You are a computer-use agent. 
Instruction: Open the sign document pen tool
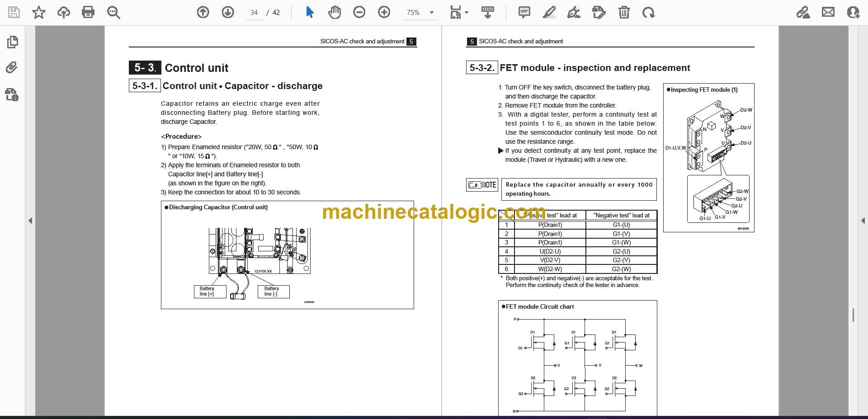[574, 13]
